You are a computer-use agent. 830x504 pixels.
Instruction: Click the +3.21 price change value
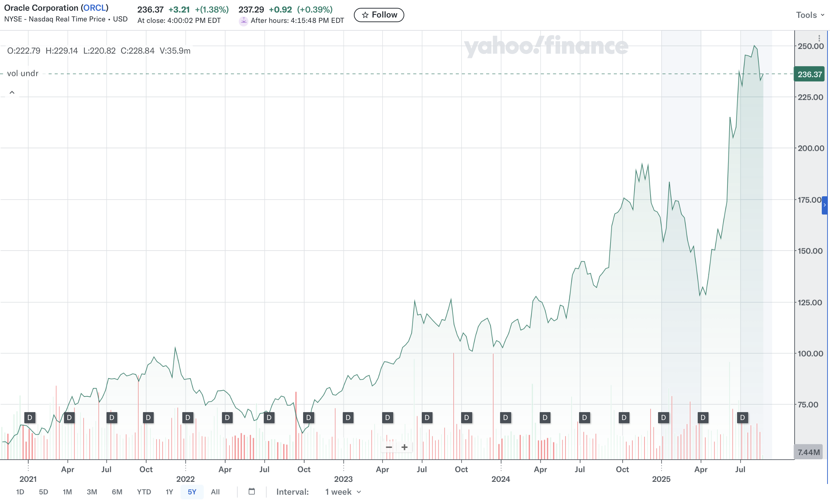coord(179,10)
